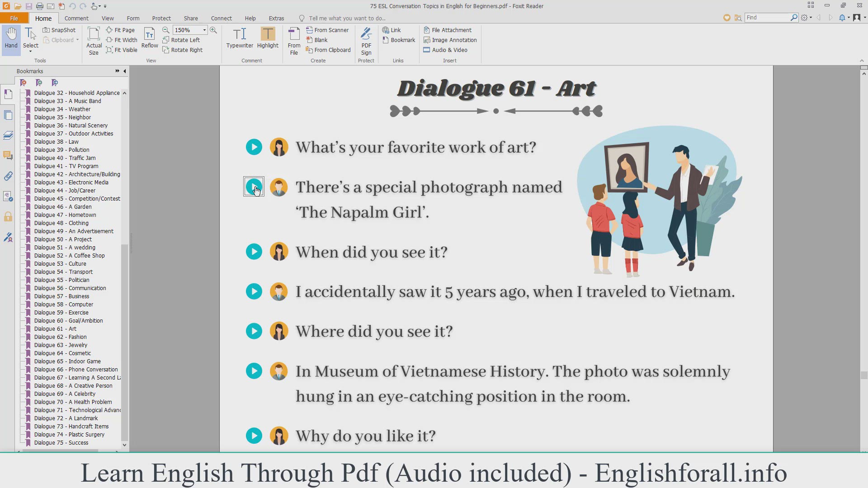Play audio for 'What's your favorite work of art?'
This screenshot has height=488, width=868.
(x=254, y=147)
